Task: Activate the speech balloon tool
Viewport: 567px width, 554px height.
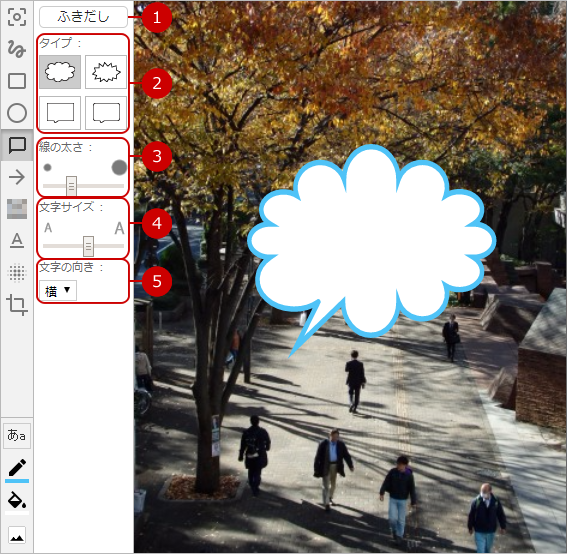Action: 17,145
